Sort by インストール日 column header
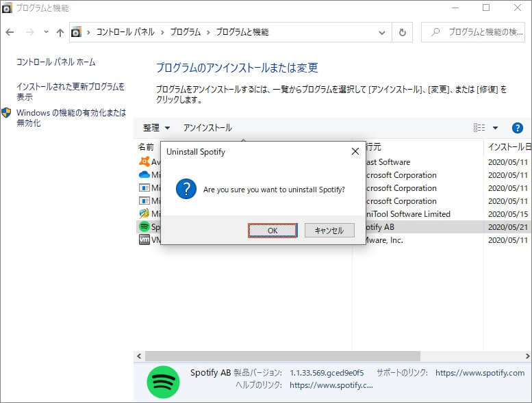This screenshot has width=532, height=403. click(x=509, y=146)
